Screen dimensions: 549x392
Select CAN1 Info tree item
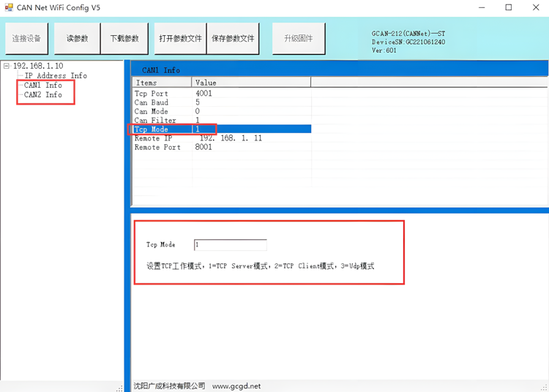click(x=42, y=85)
